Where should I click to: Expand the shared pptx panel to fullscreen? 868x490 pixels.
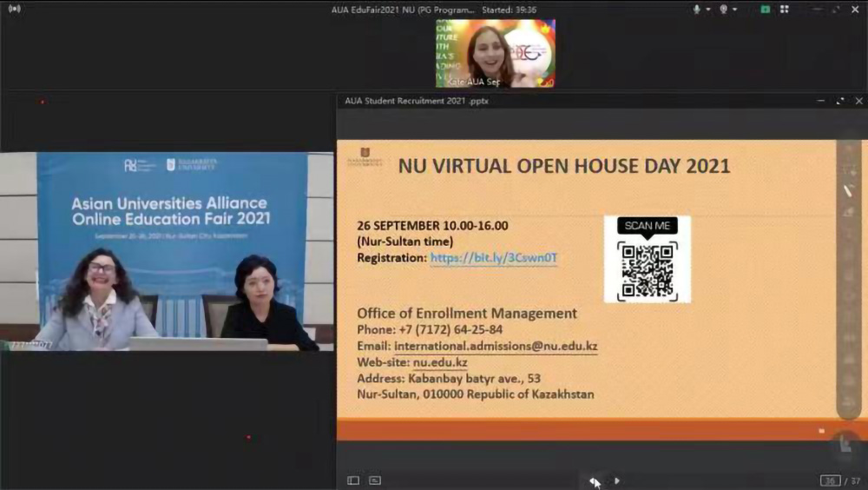[839, 101]
